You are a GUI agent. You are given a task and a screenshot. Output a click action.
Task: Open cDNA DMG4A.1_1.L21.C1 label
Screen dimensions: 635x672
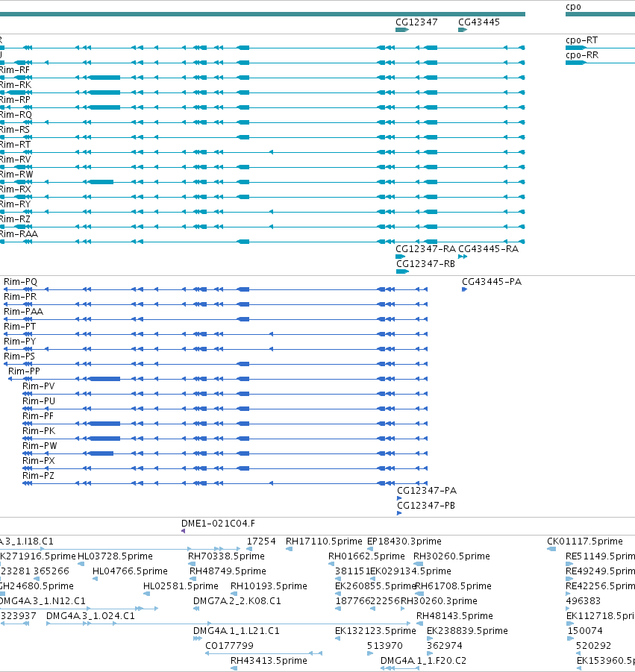(x=237, y=631)
